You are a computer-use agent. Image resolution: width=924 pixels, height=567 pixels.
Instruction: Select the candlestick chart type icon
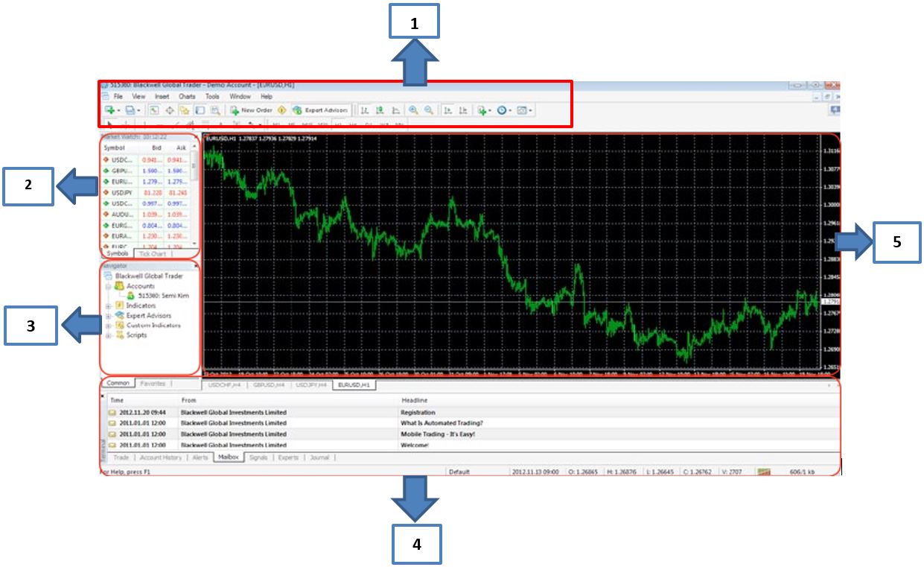tap(380, 110)
